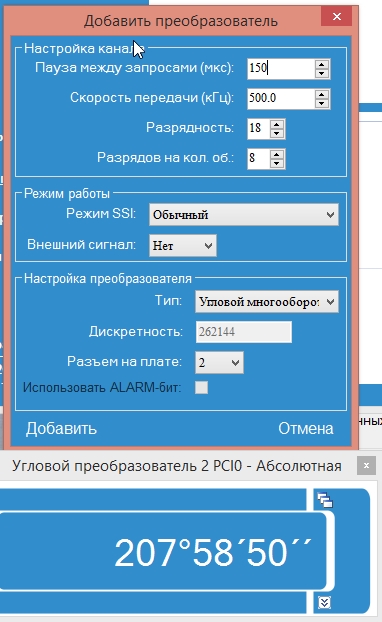Image resolution: width=382 pixels, height=622 pixels.
Task: Click the cascade windows icon in converter panel
Action: 325,500
